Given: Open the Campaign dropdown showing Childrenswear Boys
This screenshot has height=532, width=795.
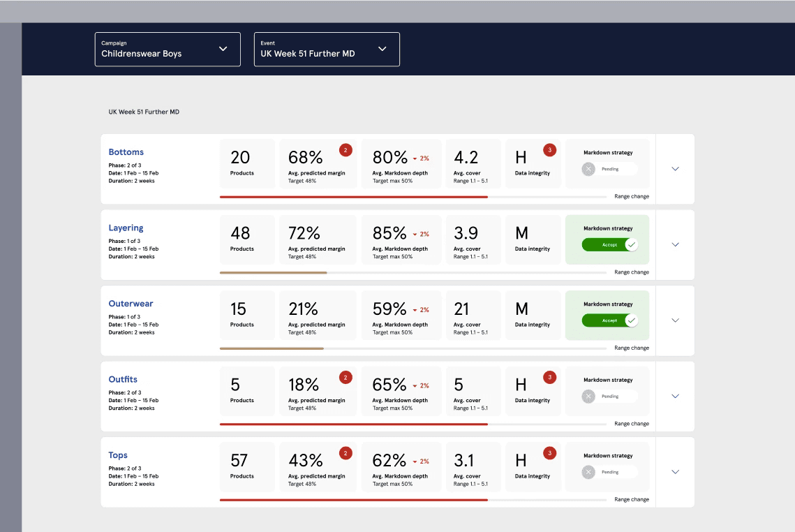Looking at the screenshot, I should (168, 49).
